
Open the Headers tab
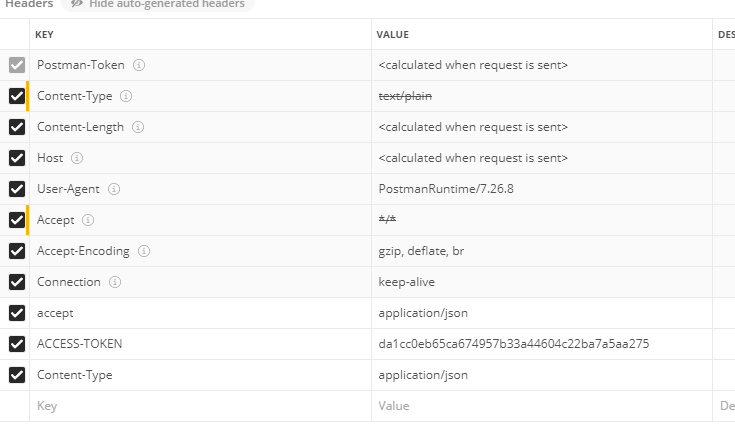[29, 4]
